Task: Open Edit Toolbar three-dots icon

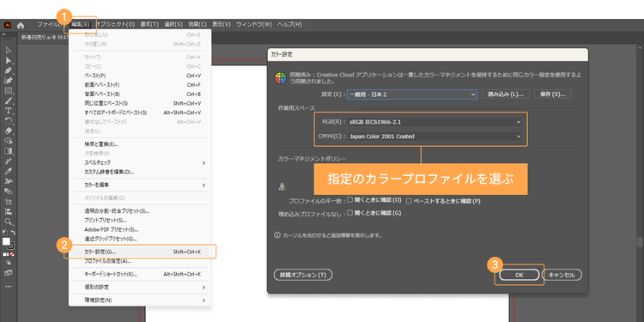Action: click(9, 286)
